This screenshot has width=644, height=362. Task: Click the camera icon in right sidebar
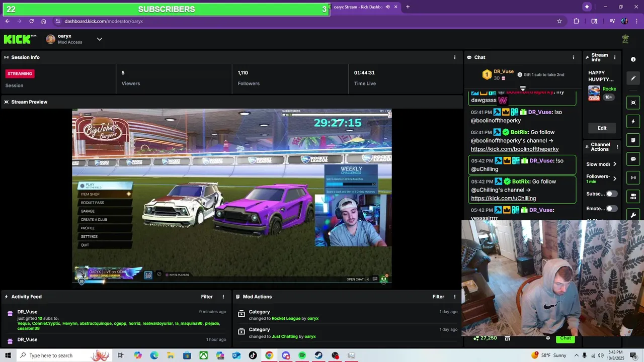(633, 196)
